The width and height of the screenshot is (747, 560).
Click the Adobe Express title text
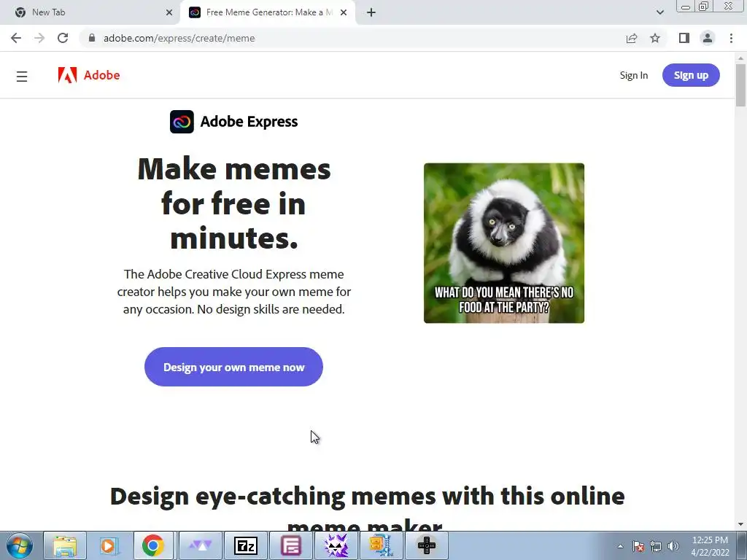(249, 122)
